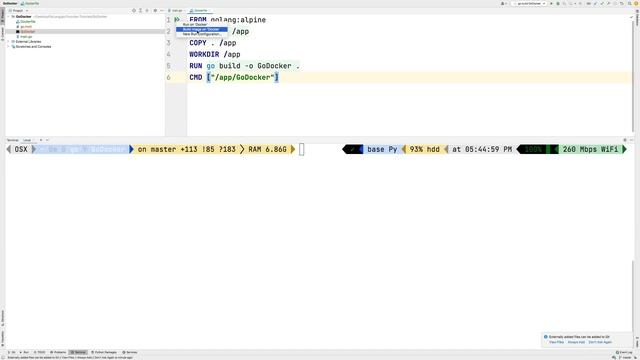Hide the terminal panel with minimize icon
Screen dimensions: 640x360
point(631,140)
